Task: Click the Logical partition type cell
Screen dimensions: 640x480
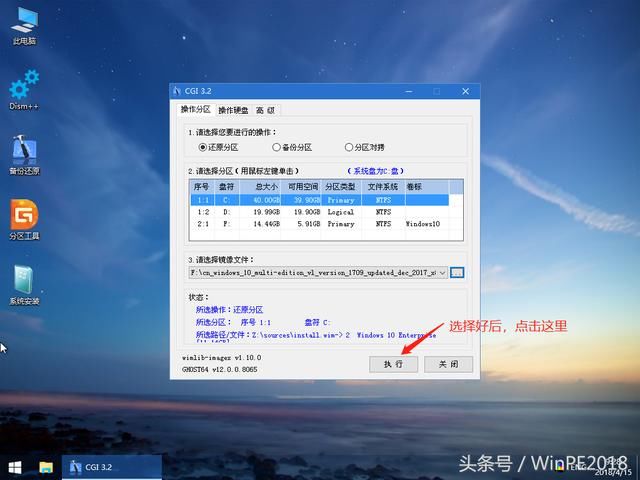Action: click(340, 212)
